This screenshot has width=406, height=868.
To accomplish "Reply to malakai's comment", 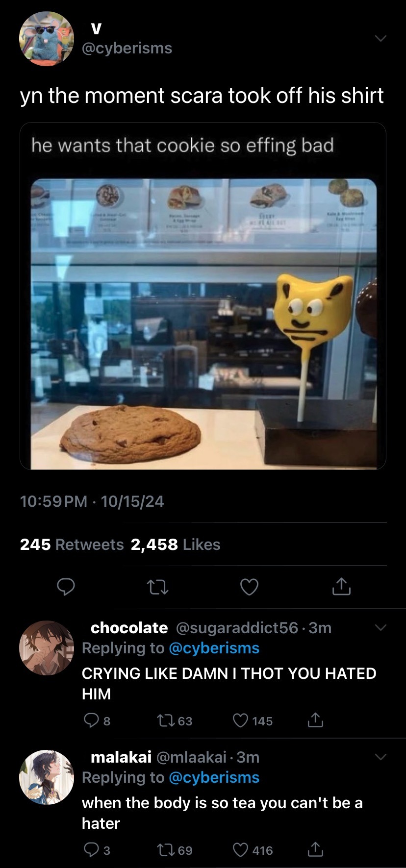I will (x=91, y=850).
